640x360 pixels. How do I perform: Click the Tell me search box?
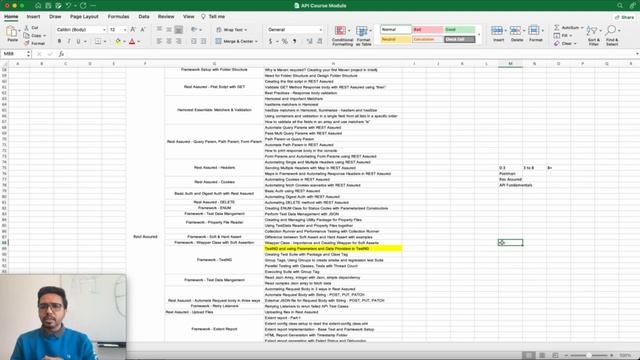213,17
